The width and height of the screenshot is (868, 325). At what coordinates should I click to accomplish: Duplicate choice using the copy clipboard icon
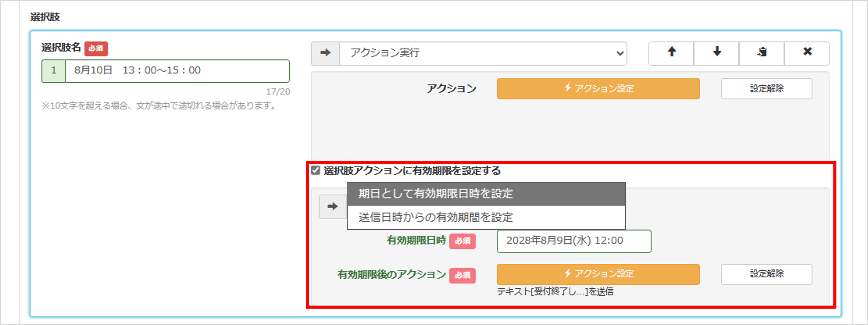[762, 53]
